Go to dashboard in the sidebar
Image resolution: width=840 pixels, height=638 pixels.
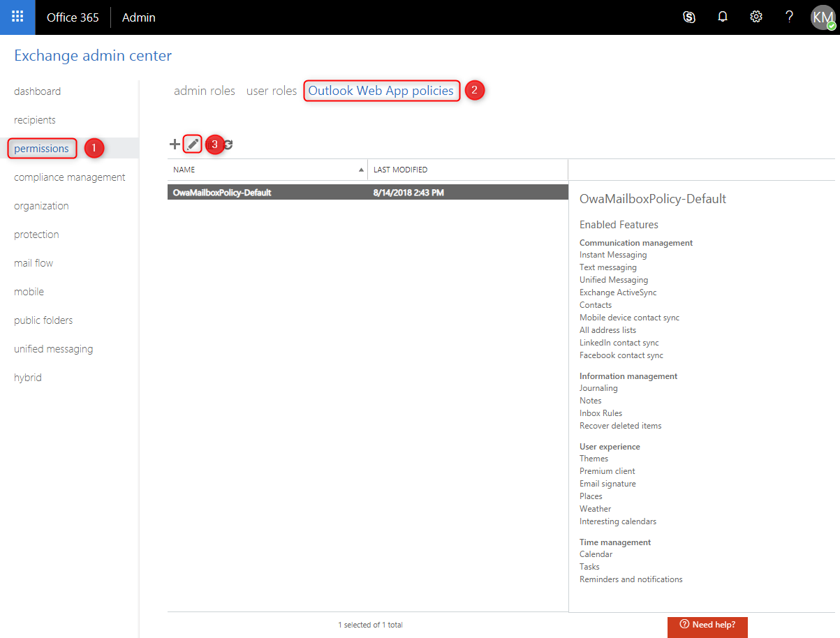(37, 91)
